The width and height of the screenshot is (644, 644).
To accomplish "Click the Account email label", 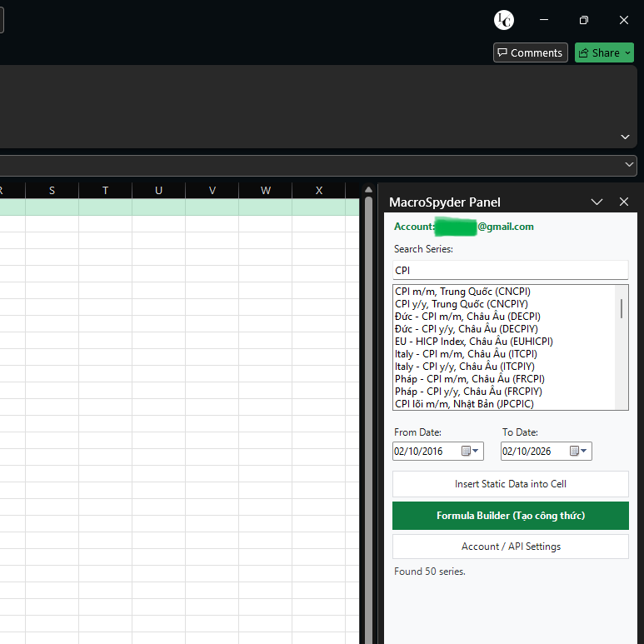I will (464, 227).
